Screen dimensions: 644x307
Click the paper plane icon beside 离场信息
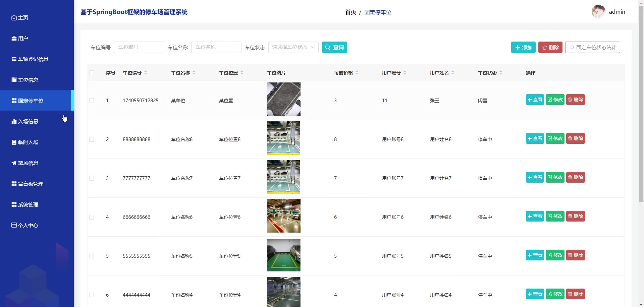[14, 163]
